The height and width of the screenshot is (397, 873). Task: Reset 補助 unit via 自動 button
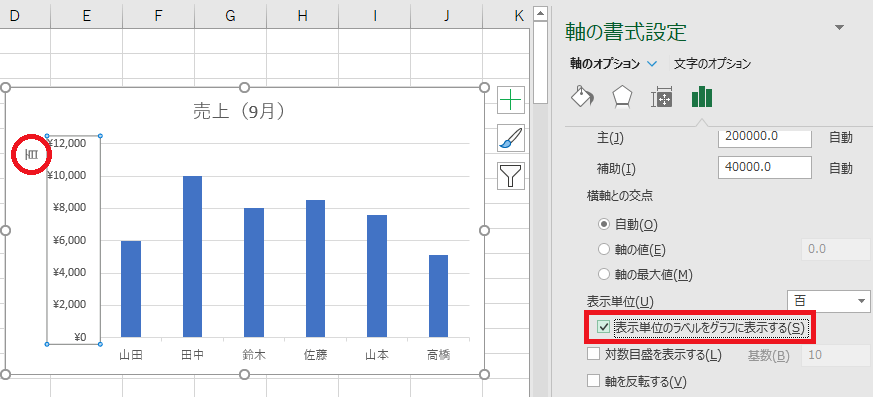coord(841,168)
